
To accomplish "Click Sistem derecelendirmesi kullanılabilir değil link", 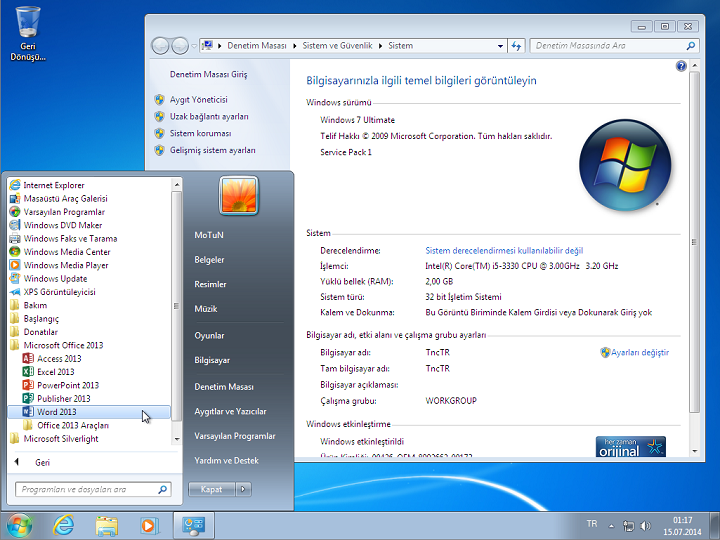I will pyautogui.click(x=504, y=250).
